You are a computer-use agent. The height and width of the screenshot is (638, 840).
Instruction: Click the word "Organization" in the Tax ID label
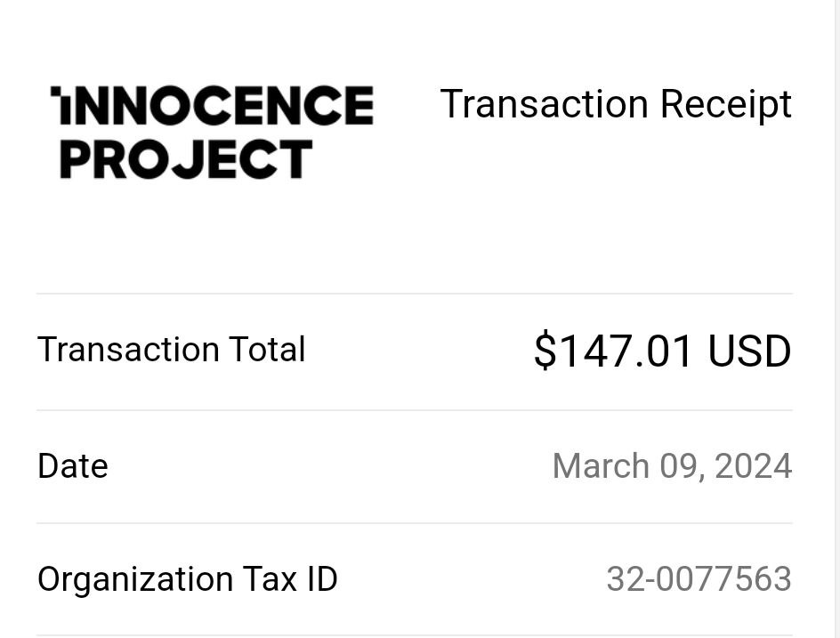[135, 580]
